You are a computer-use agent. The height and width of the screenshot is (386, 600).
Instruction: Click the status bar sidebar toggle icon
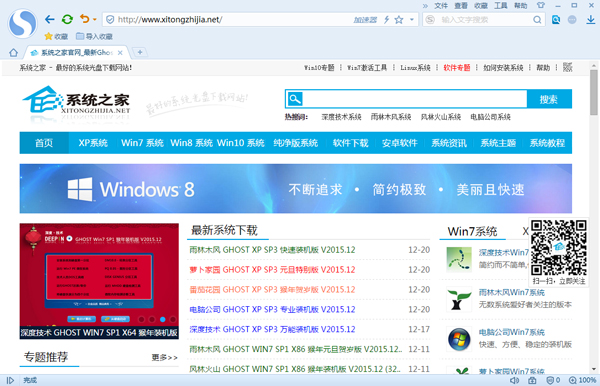click(10, 380)
